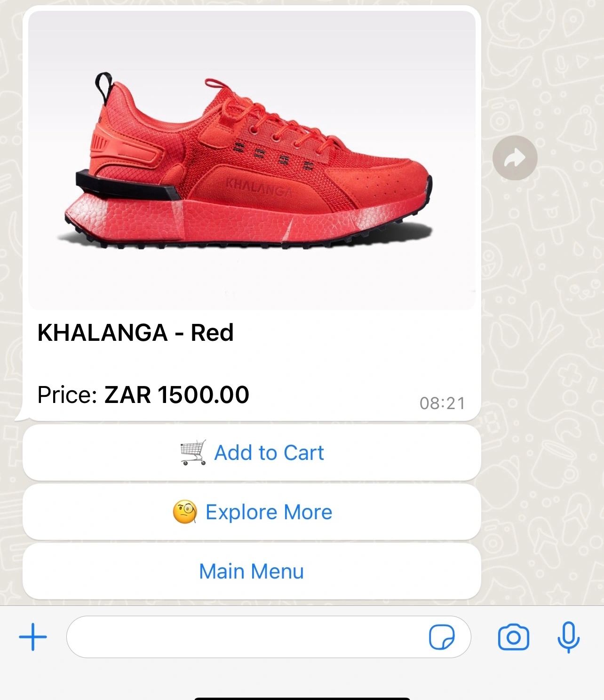Open the sticker picker icon

(x=442, y=637)
